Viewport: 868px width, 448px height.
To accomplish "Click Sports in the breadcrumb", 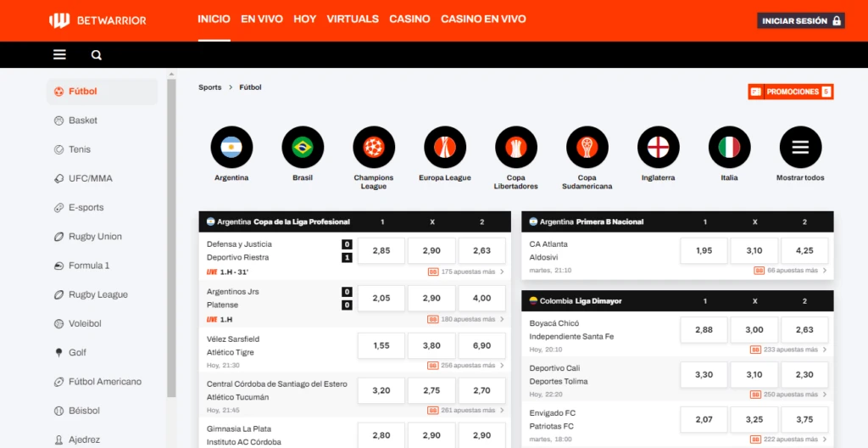I will tap(210, 87).
